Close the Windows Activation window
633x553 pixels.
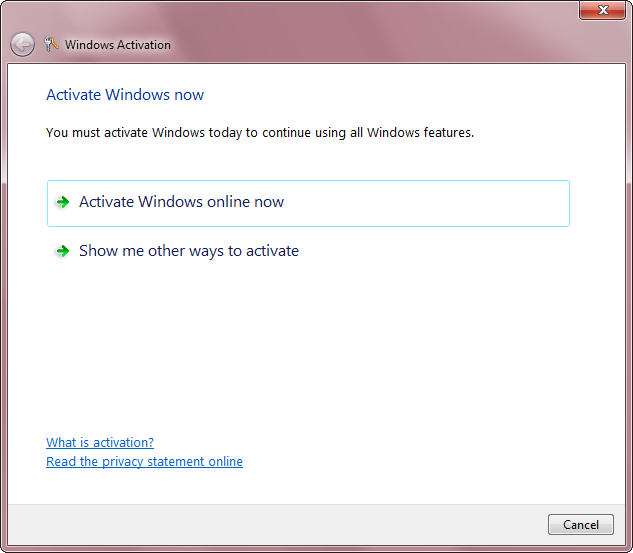[x=602, y=10]
